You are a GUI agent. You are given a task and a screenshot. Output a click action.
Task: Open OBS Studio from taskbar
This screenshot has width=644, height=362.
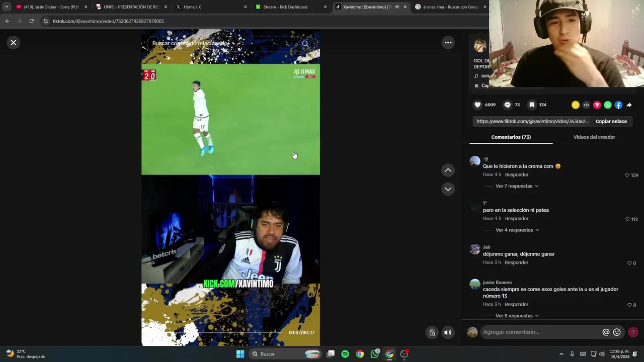[404, 354]
